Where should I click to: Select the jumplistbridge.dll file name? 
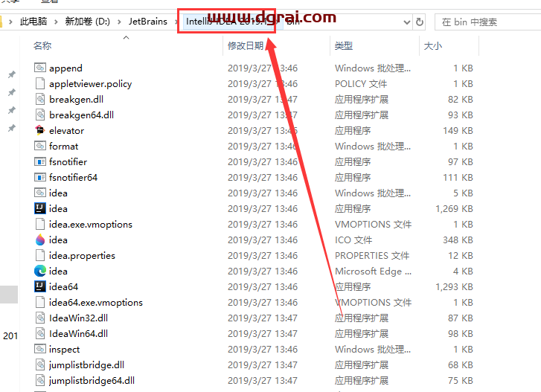(86, 365)
